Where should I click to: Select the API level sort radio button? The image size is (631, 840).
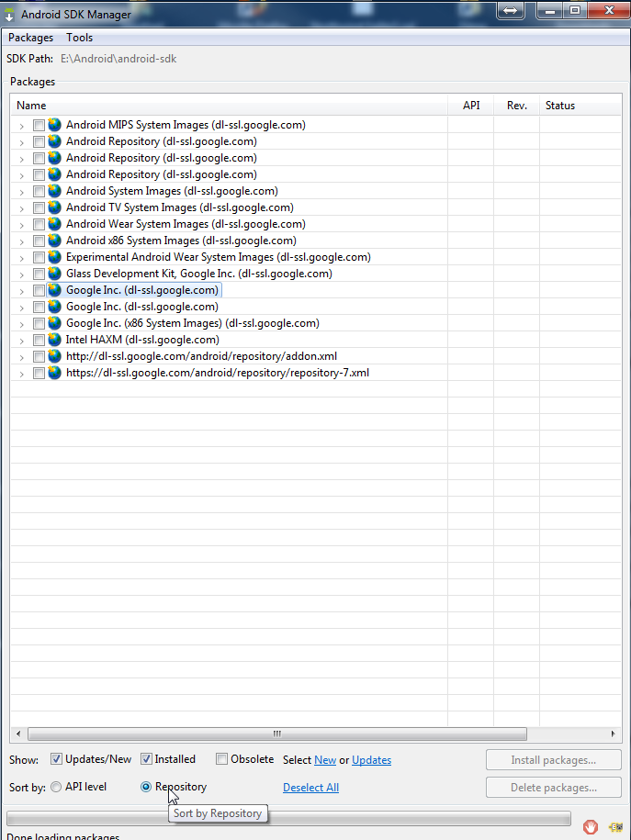[56, 787]
